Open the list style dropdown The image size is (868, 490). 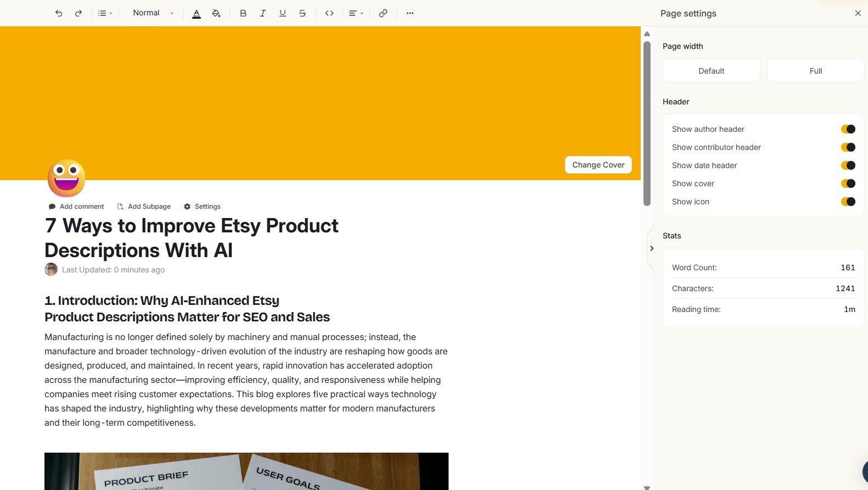pos(105,13)
